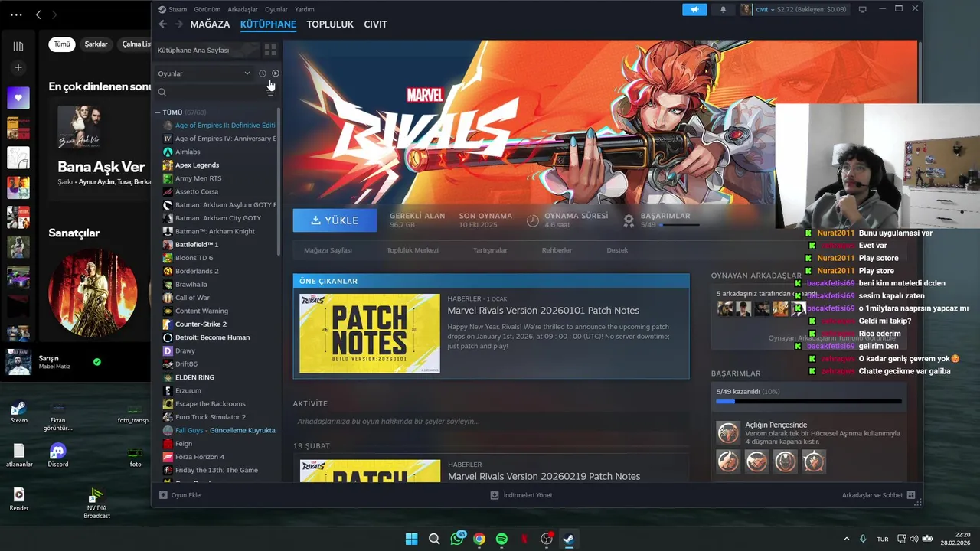Click the YÜKLE install button
The height and width of the screenshot is (551, 980).
pyautogui.click(x=335, y=220)
